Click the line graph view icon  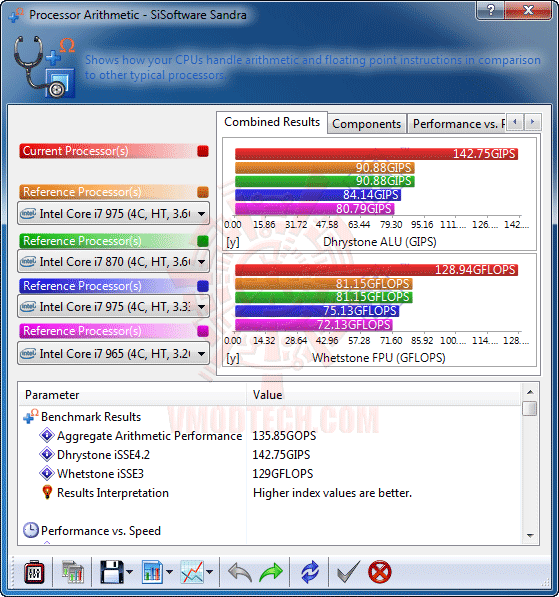click(x=192, y=572)
